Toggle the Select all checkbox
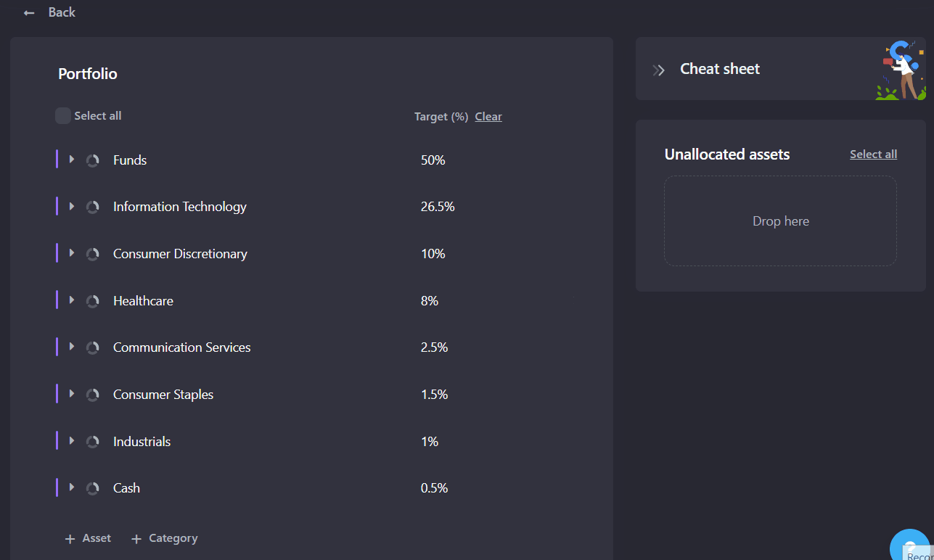Viewport: 934px width, 560px height. (x=63, y=115)
